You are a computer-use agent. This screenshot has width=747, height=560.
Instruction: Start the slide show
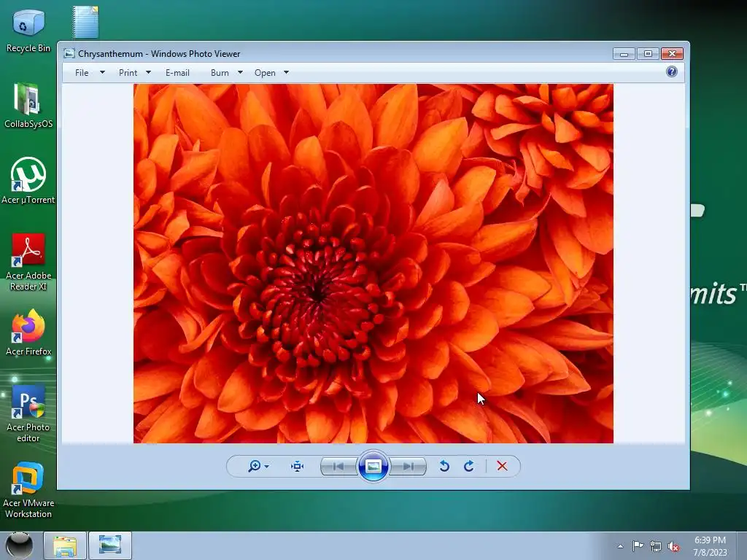(373, 466)
